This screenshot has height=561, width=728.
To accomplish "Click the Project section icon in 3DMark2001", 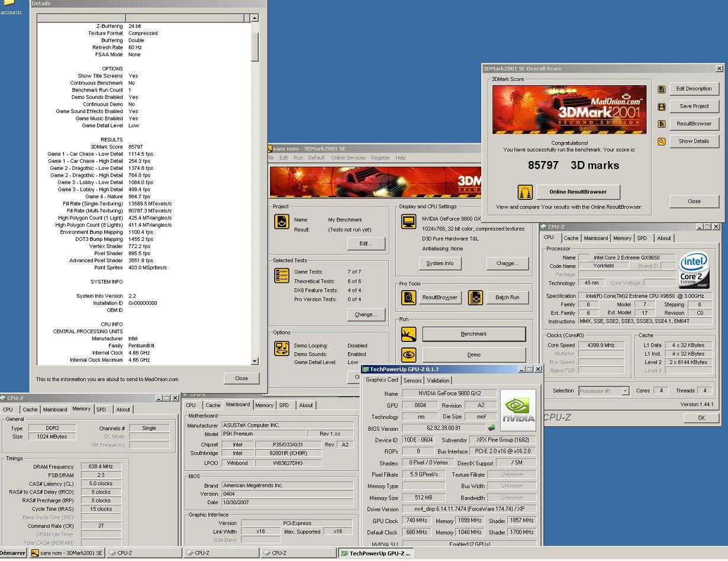I will click(282, 221).
